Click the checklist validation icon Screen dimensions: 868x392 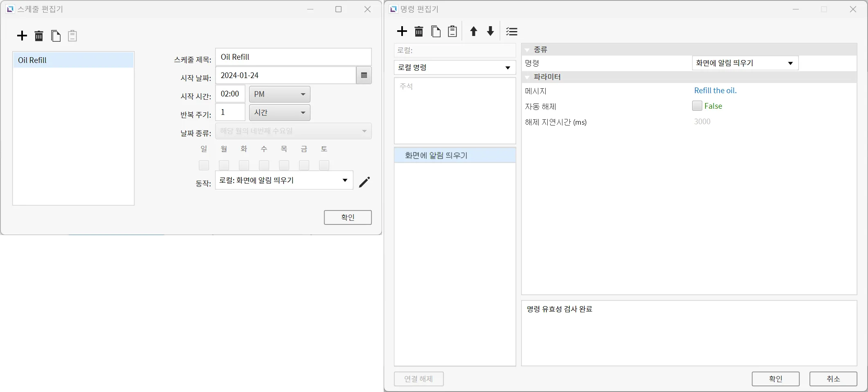(x=511, y=31)
